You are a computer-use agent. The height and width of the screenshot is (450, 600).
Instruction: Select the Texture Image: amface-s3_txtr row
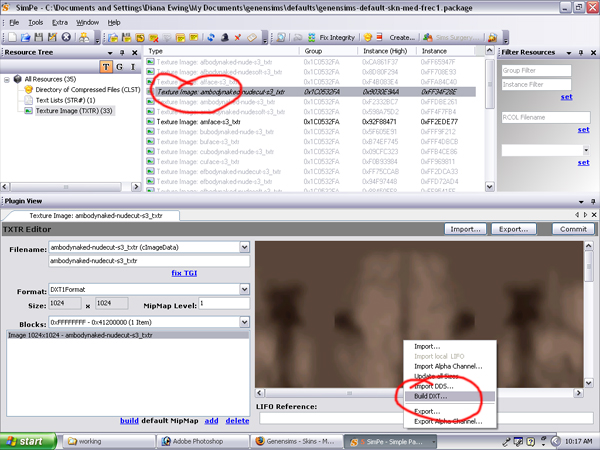click(x=311, y=122)
